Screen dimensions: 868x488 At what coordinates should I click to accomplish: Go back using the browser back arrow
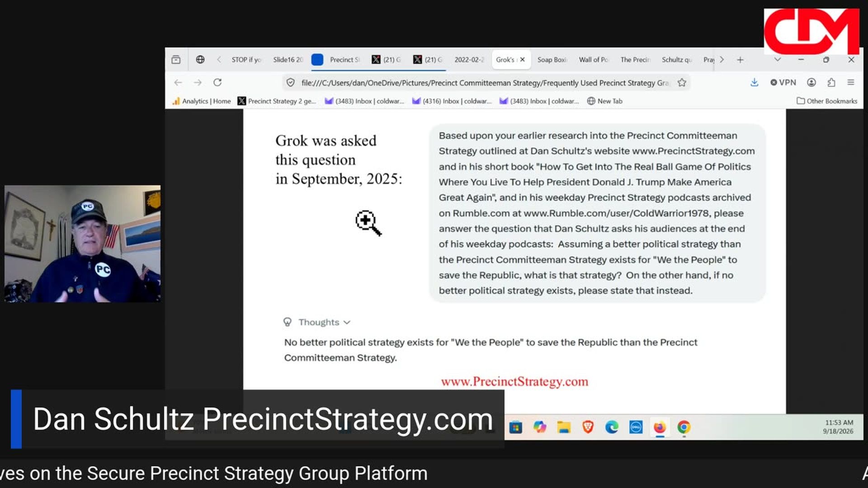point(178,82)
